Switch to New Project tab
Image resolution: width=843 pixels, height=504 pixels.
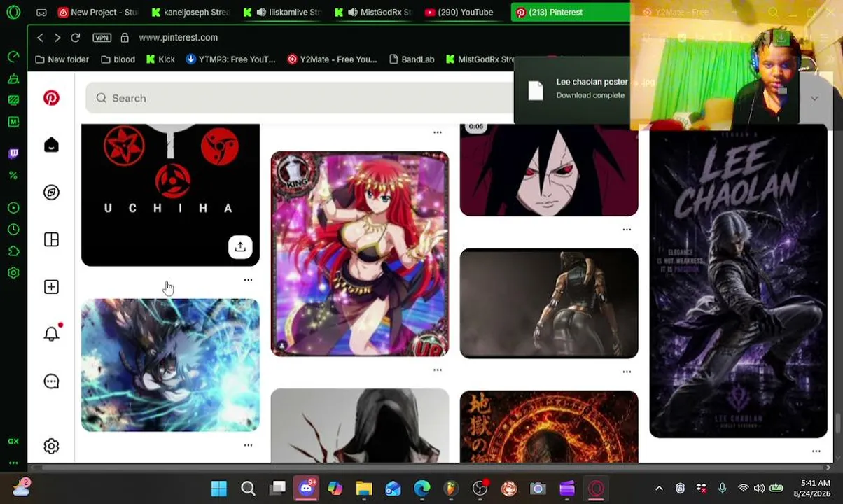point(97,12)
